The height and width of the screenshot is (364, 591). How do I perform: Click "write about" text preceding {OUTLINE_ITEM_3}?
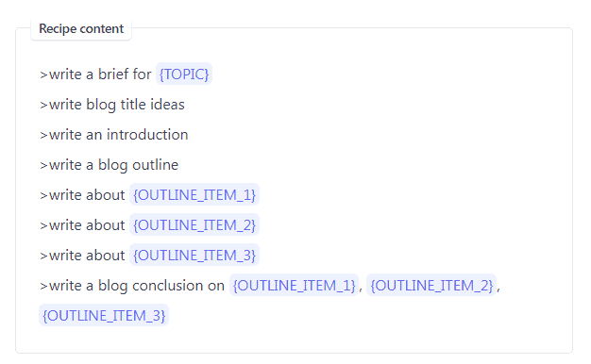[87, 255]
